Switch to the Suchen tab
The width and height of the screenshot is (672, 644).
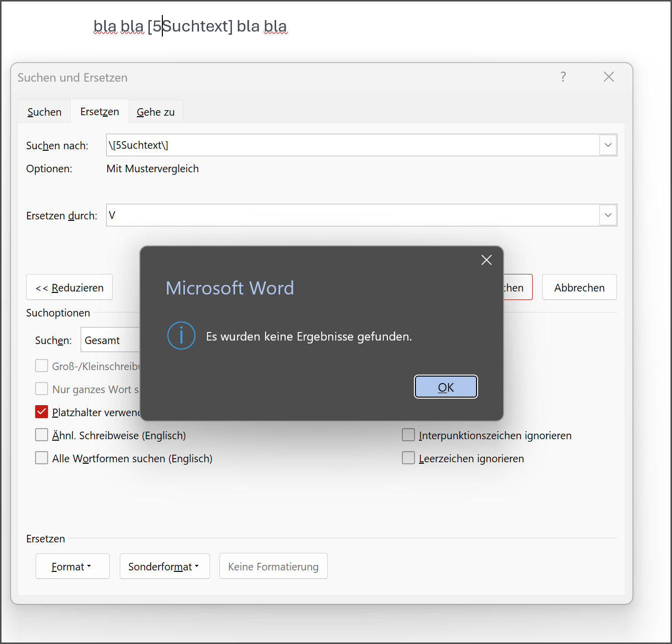click(x=45, y=112)
